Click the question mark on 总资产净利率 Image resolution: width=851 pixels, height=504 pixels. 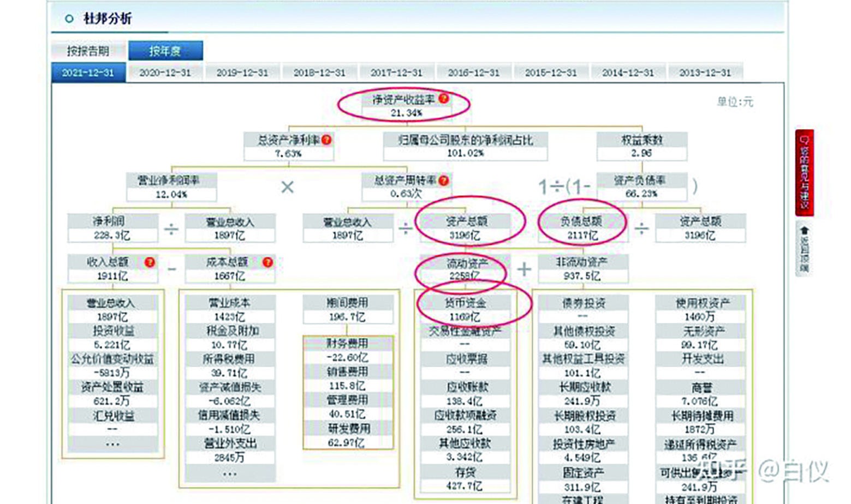pyautogui.click(x=326, y=140)
